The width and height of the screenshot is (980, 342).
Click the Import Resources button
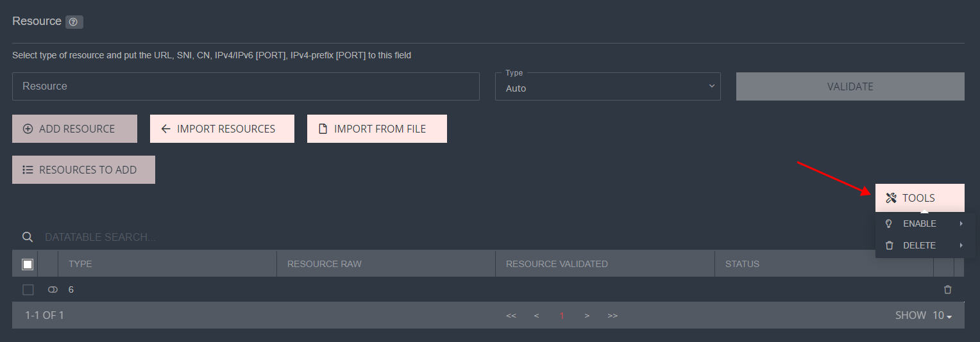coord(222,129)
